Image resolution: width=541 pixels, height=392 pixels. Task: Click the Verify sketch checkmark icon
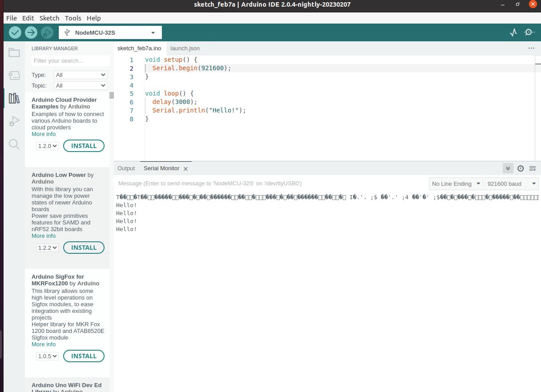pos(15,32)
